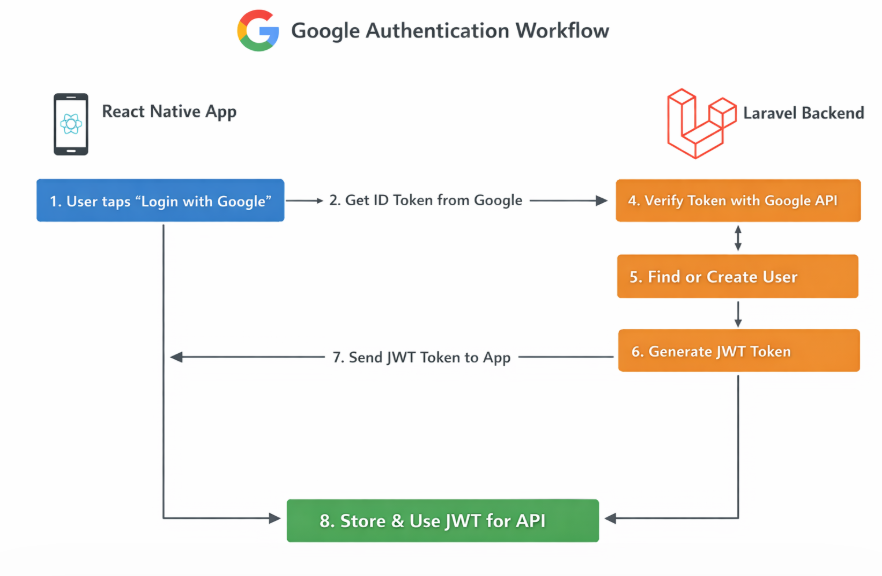Select the 'Generate JWT Token' box

tap(739, 350)
